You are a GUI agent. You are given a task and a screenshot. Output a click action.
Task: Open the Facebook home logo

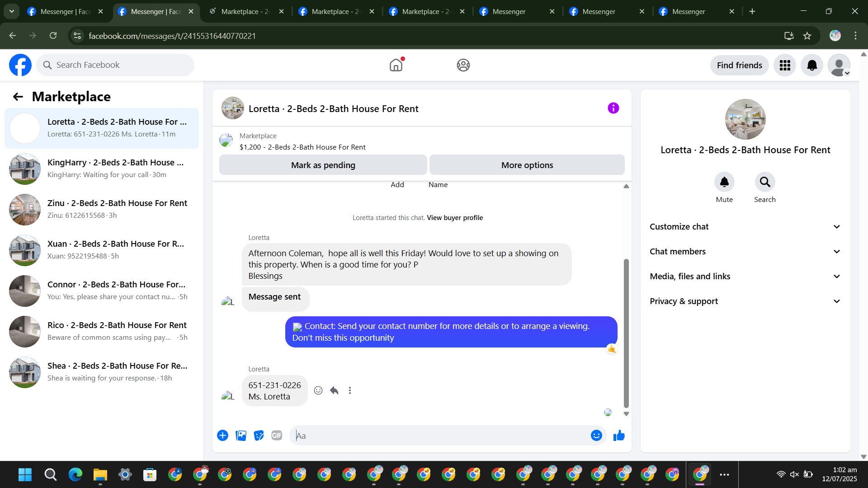(x=20, y=65)
